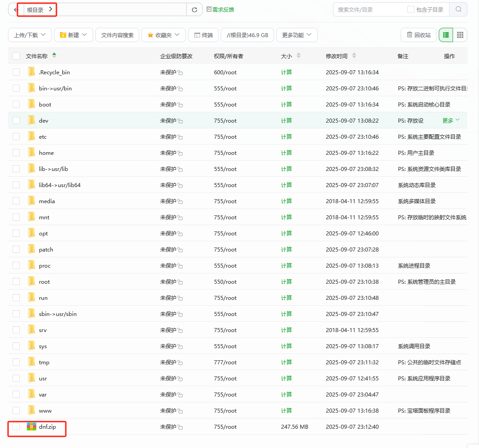Click folder icon of patch
The height and width of the screenshot is (448, 479).
[x=31, y=249]
